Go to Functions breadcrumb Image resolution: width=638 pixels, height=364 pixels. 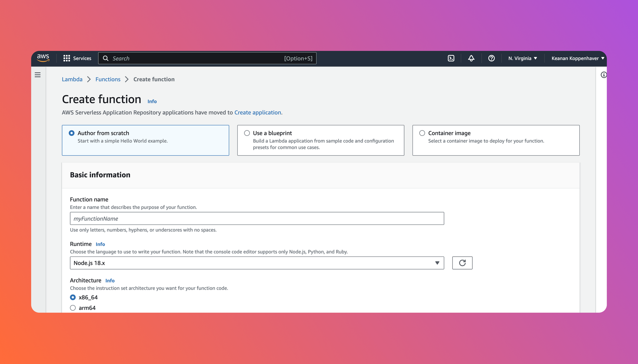(x=108, y=79)
